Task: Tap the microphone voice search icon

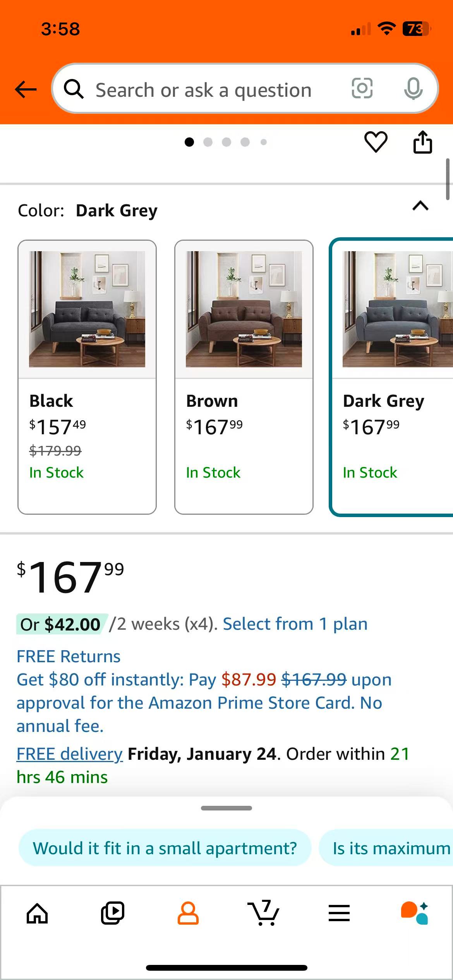Action: point(413,89)
